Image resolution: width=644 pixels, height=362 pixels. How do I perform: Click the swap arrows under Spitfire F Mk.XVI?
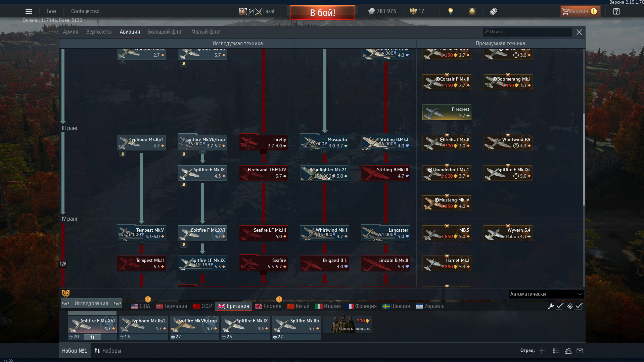pyautogui.click(x=92, y=337)
